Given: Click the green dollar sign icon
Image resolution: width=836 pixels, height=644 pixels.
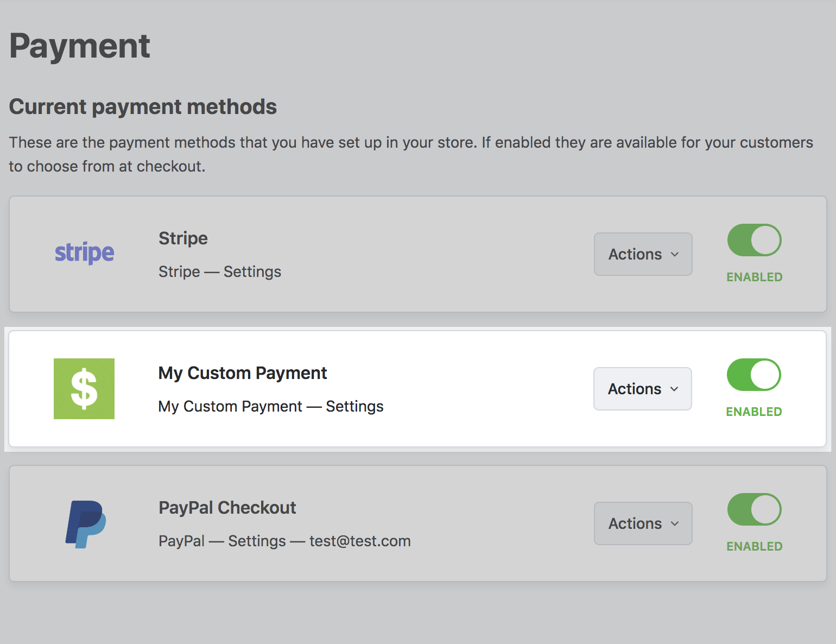Looking at the screenshot, I should click(x=84, y=389).
